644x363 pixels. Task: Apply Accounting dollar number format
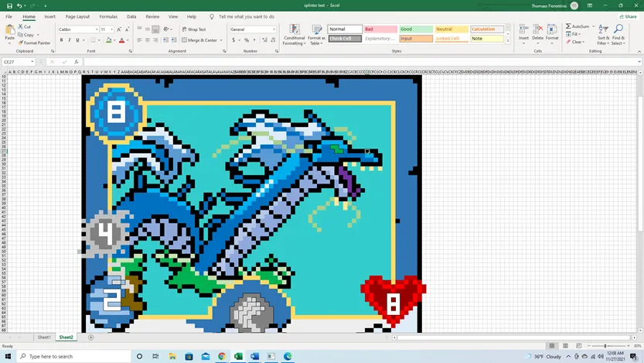[233, 40]
